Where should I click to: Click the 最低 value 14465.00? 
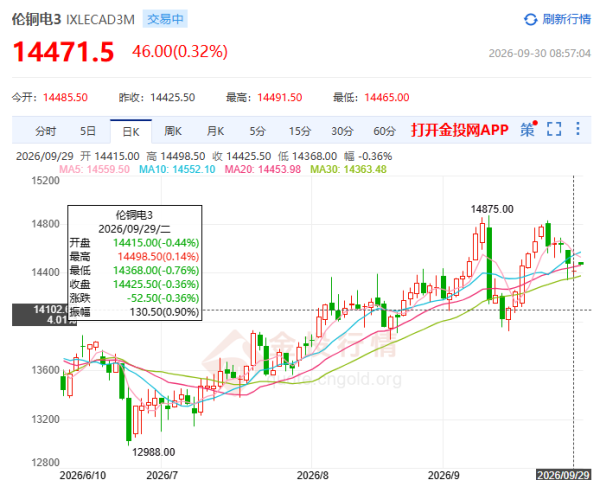coord(387,97)
